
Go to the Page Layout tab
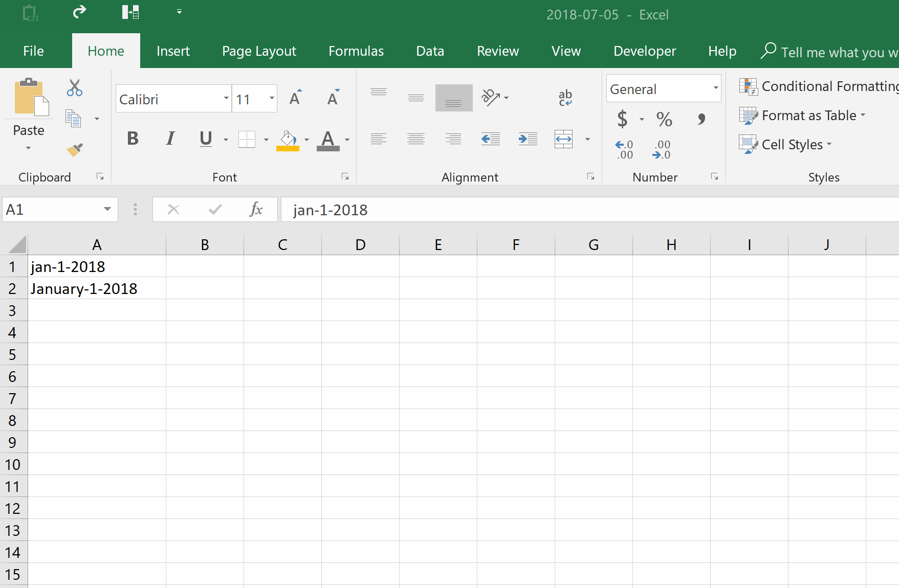click(259, 51)
